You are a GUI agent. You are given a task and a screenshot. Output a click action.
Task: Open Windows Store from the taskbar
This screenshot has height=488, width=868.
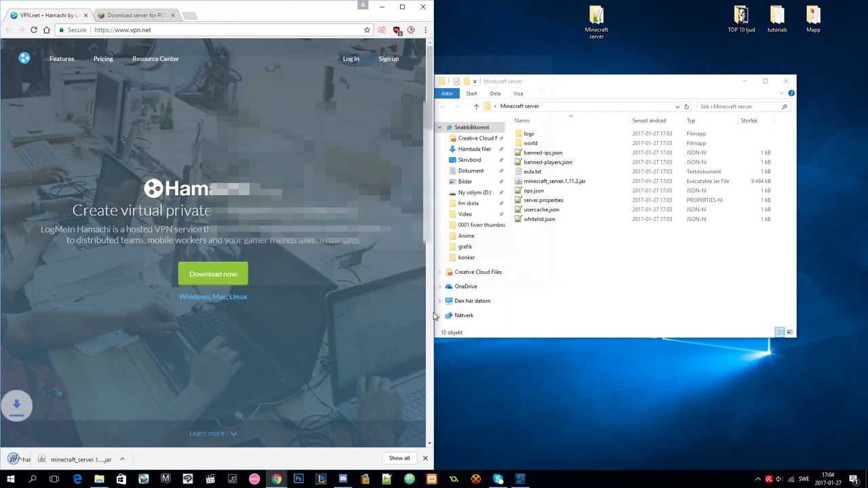click(x=121, y=479)
